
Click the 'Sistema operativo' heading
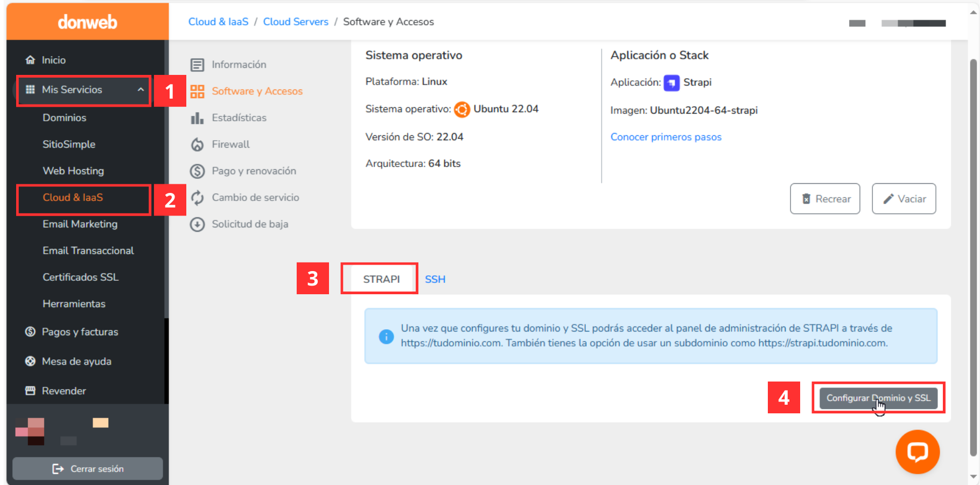pos(414,55)
